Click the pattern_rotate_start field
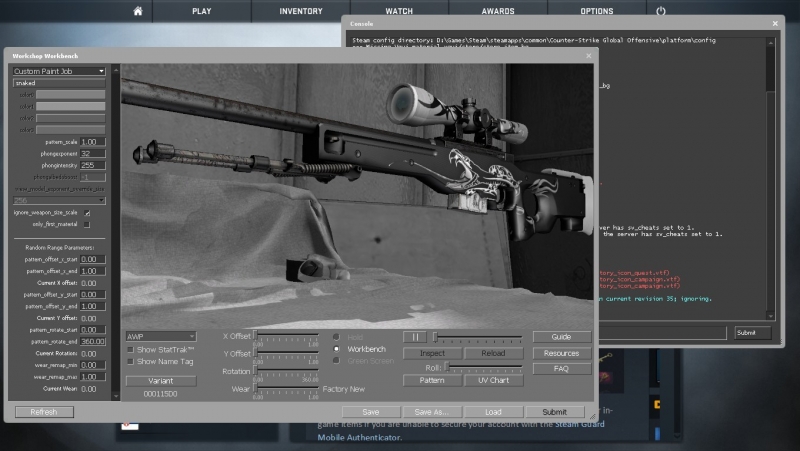 coord(93,330)
